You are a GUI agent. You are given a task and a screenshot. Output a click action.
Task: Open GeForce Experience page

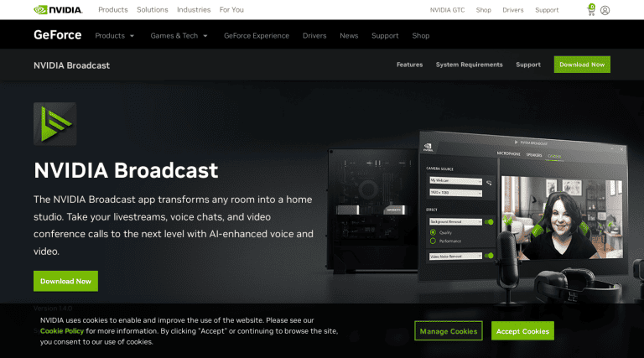(x=257, y=36)
